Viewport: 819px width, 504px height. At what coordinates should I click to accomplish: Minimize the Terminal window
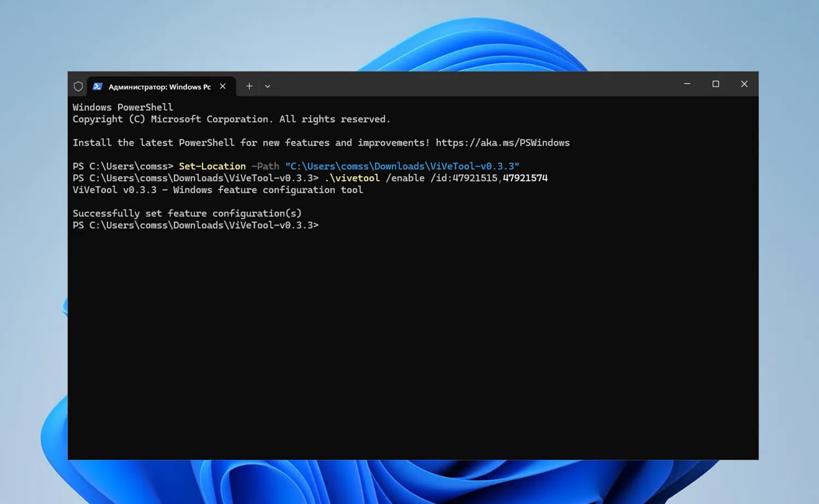coord(687,84)
